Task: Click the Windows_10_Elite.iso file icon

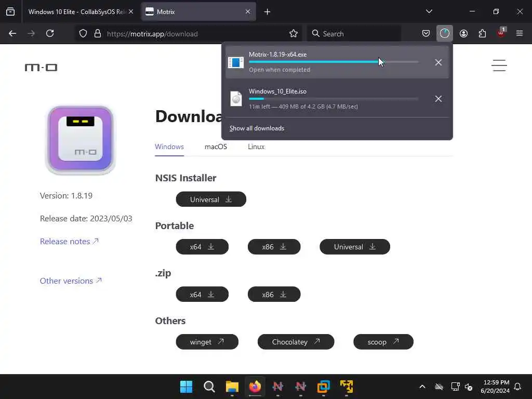Action: [236, 99]
